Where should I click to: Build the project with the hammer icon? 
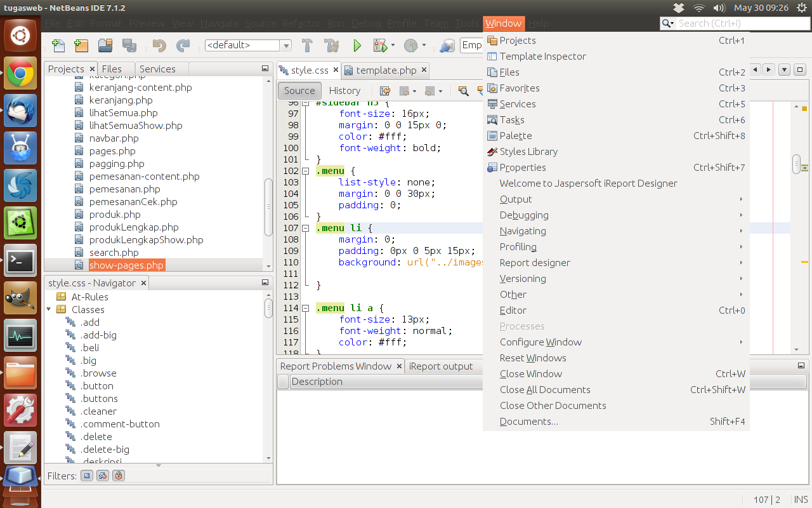(307, 45)
